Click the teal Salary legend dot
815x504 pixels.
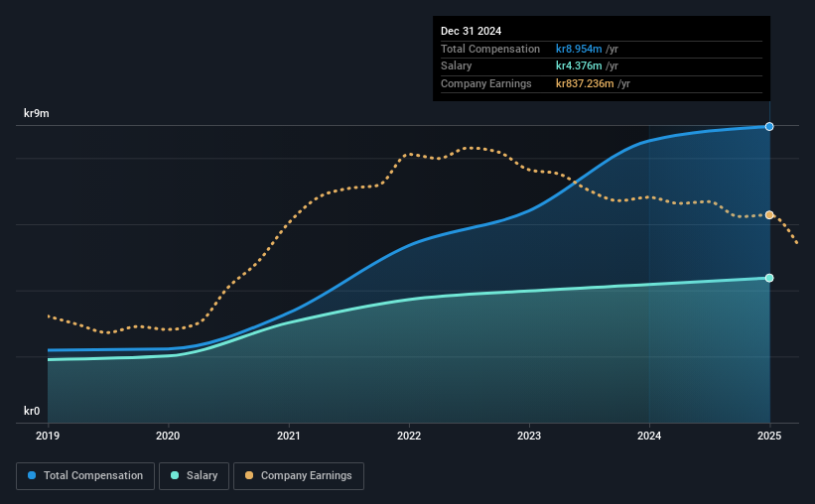[175, 475]
